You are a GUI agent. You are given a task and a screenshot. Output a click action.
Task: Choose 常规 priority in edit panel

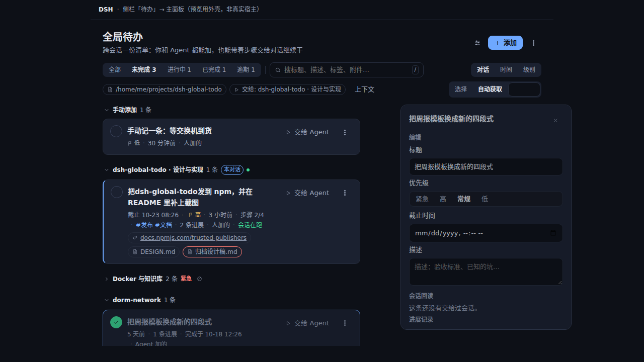point(464,199)
